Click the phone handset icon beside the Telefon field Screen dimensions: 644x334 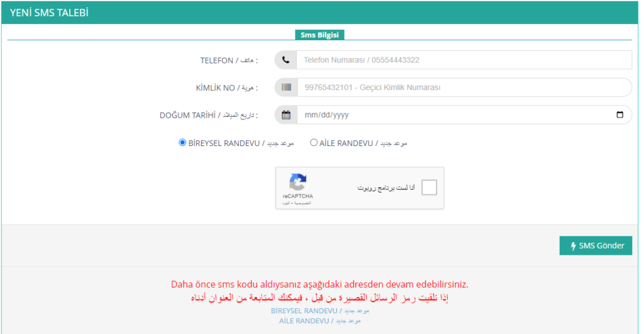[286, 60]
